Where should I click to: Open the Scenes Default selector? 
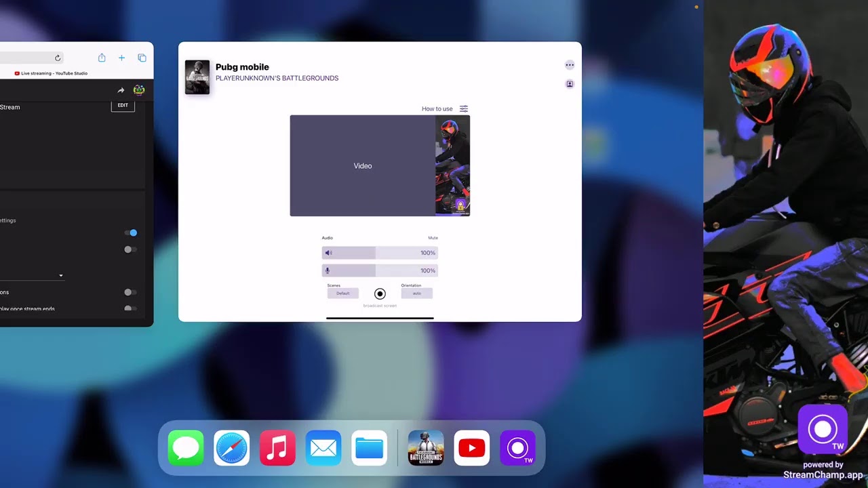pyautogui.click(x=343, y=293)
